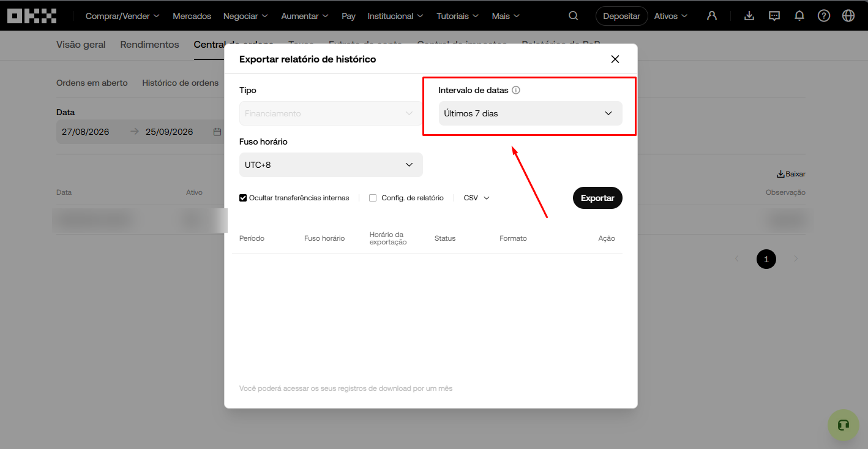
Task: Open the CSV format dropdown
Action: tap(477, 198)
